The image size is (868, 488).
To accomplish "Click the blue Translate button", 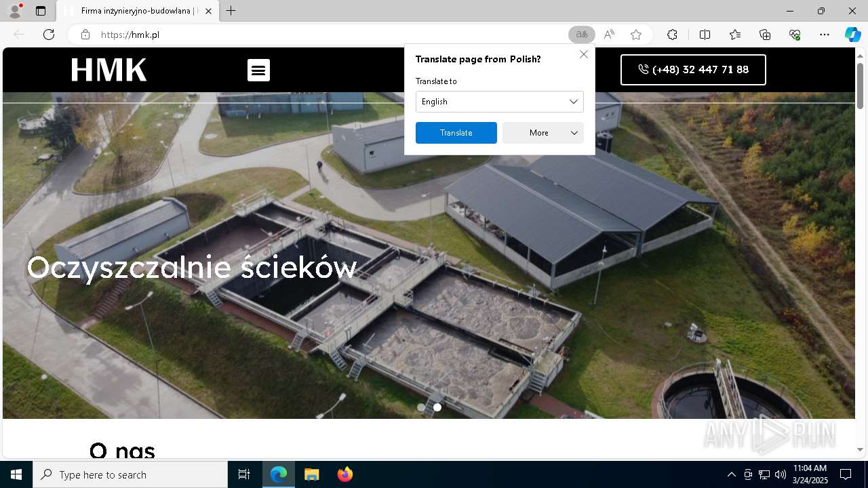I will click(x=456, y=133).
